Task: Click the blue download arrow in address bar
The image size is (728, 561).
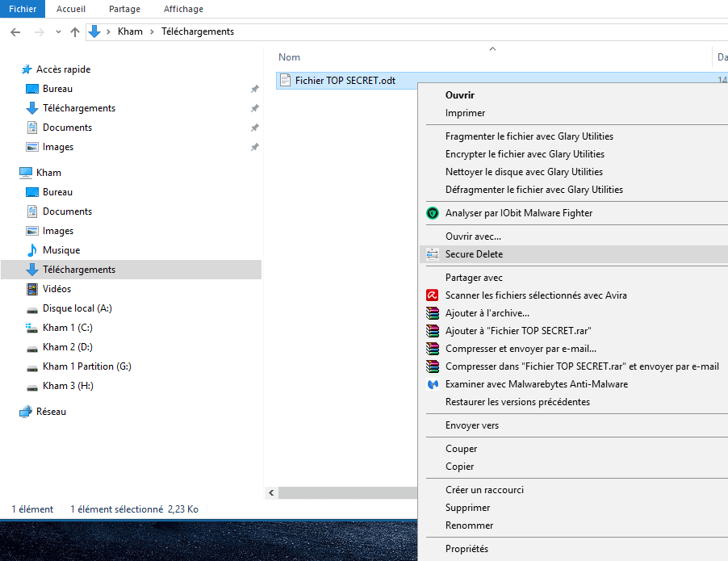Action: (94, 31)
